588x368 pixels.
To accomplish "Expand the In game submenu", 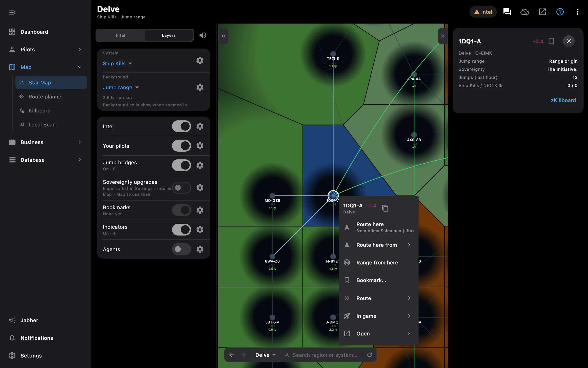I will pos(379,316).
